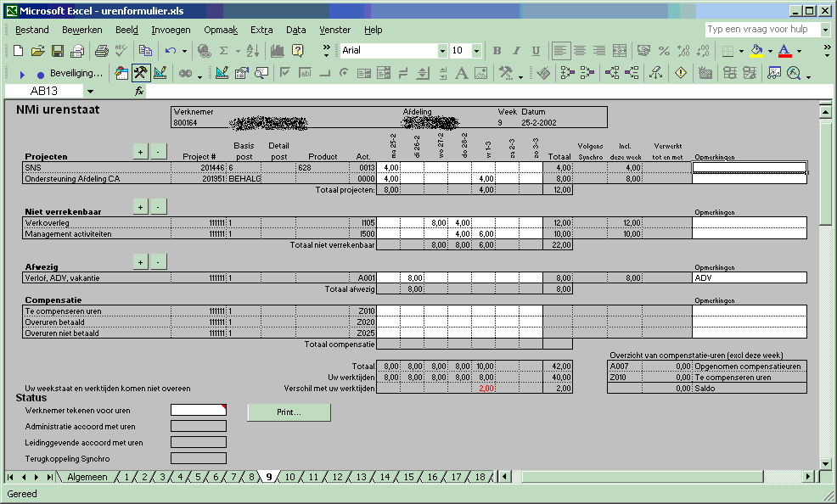Toggle bold formatting

click(497, 51)
